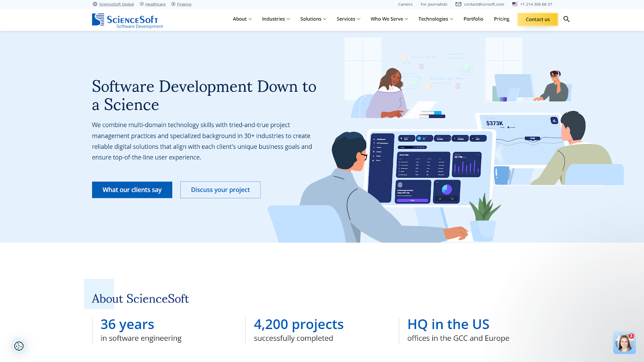Click What our clients say button

pyautogui.click(x=132, y=190)
